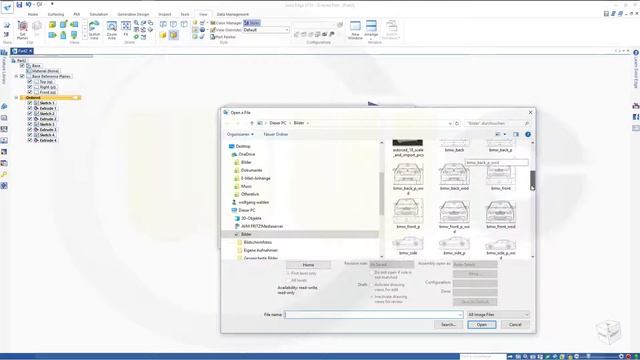
Task: Open the Organisieren dropdown menu
Action: point(240,134)
